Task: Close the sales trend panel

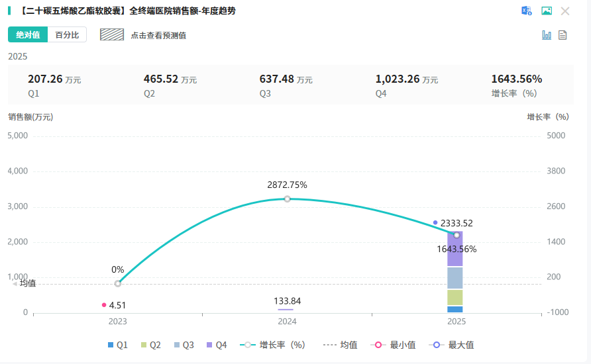Action: 565,11
